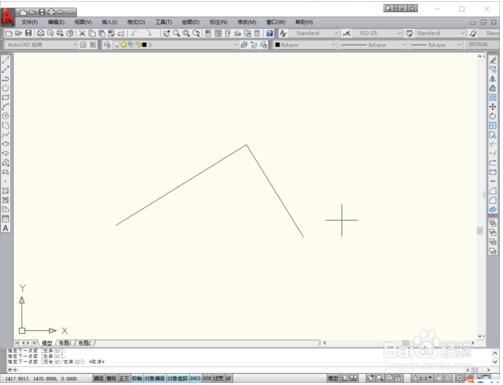Open the Layer Properties Manager icon
The height and width of the screenshot is (385, 503).
[107, 45]
